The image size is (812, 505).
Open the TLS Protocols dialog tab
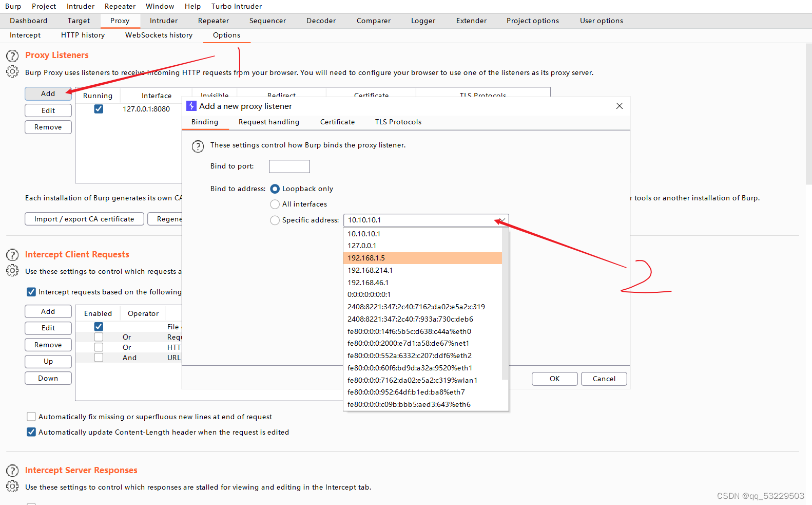(x=398, y=122)
